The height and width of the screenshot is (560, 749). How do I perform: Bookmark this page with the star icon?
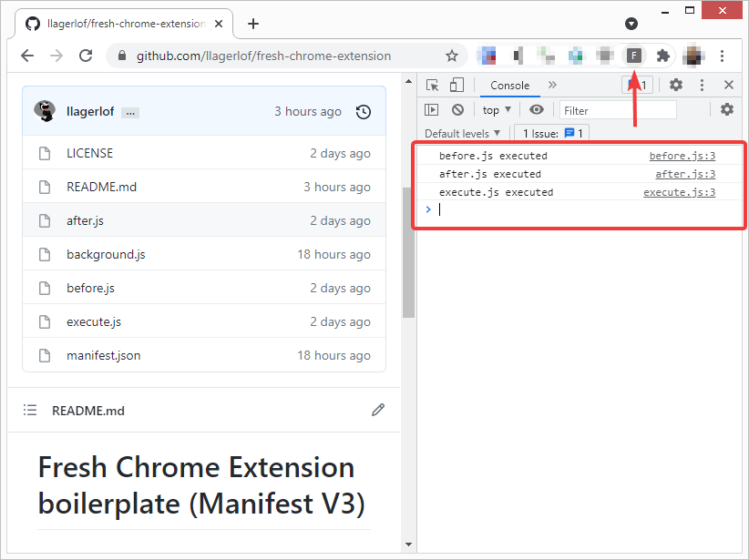click(452, 56)
